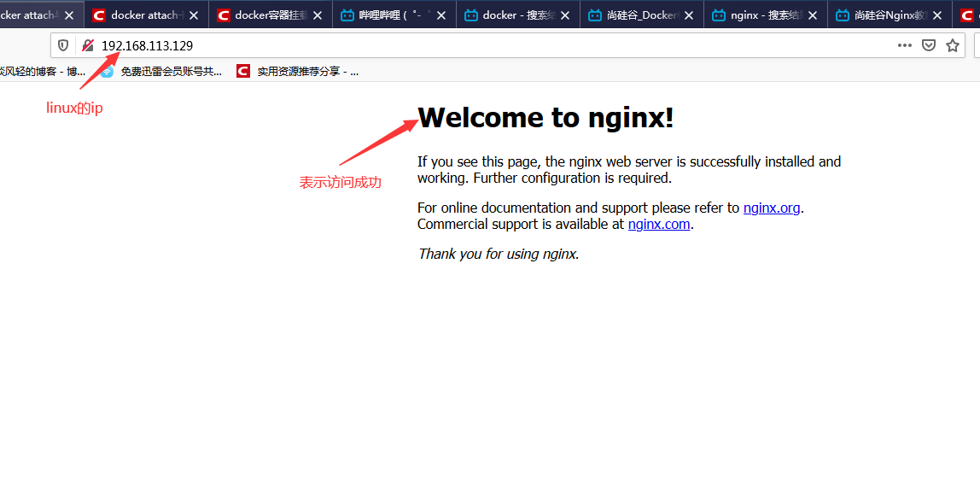Close the "尚硅谷_Docker" tab

point(689,15)
